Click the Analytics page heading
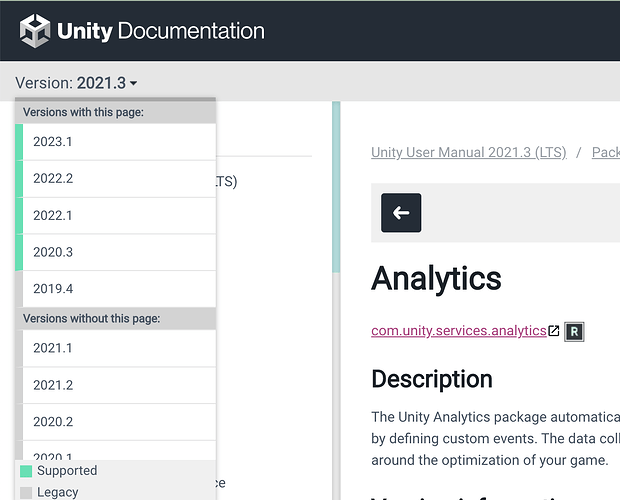620x500 pixels. click(436, 278)
